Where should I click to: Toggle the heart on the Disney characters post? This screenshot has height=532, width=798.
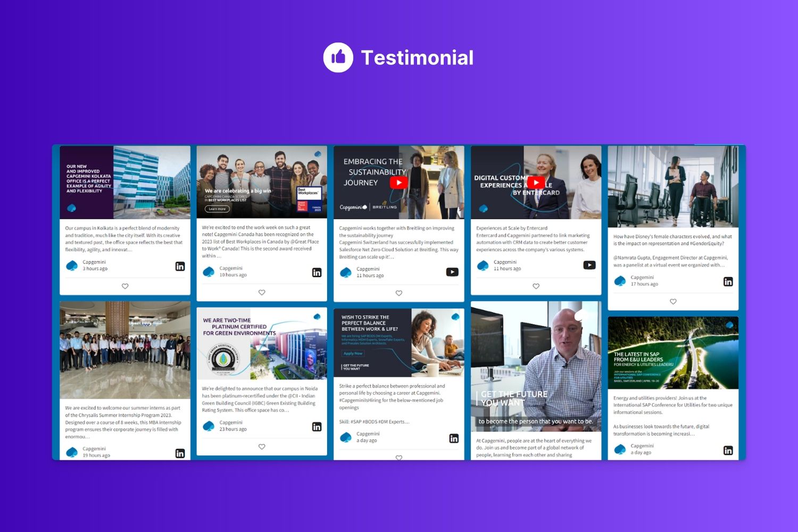tap(673, 301)
